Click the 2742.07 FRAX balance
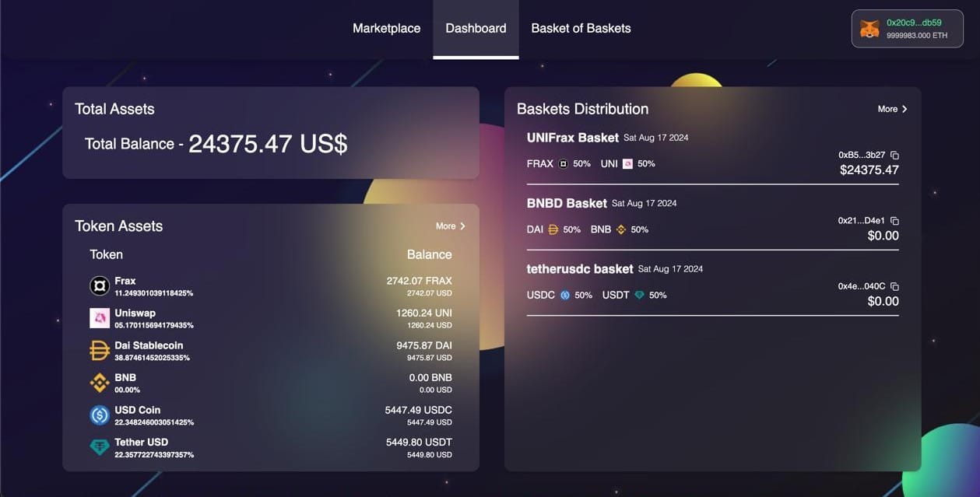980x497 pixels. [x=419, y=281]
